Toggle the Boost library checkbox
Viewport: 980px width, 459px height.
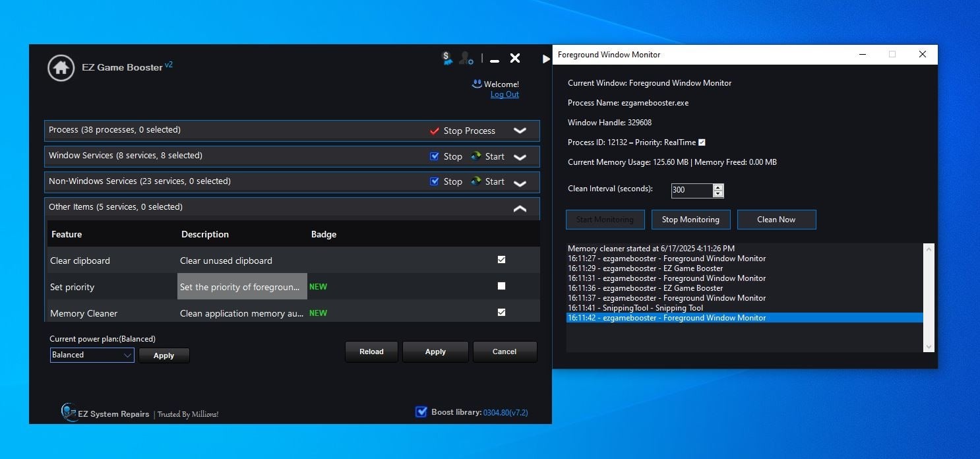point(421,412)
